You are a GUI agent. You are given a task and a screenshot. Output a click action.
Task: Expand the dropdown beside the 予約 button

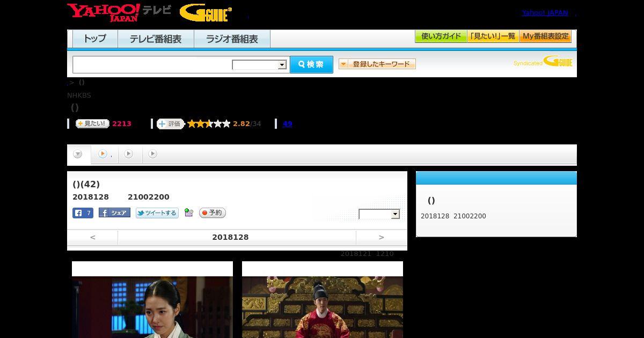pos(379,214)
